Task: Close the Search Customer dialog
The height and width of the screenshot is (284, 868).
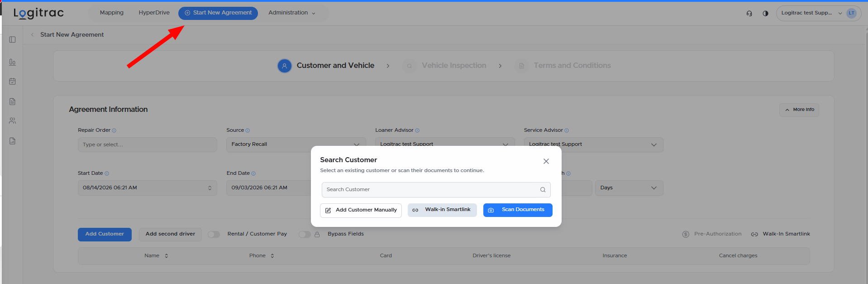Action: click(x=546, y=161)
